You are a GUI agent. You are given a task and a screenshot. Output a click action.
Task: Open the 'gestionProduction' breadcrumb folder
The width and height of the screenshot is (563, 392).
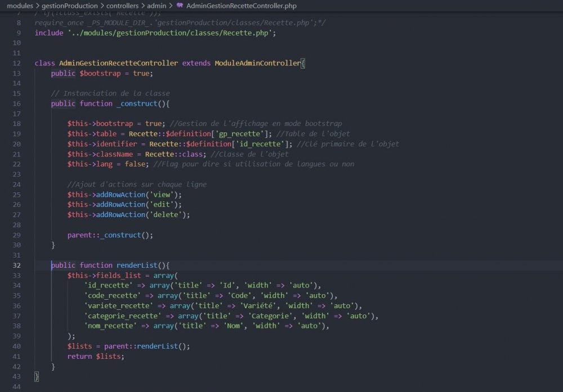click(x=70, y=6)
